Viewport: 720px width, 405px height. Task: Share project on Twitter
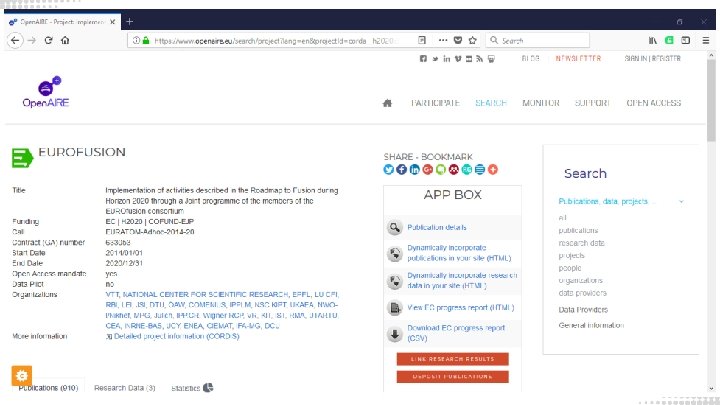coord(388,169)
